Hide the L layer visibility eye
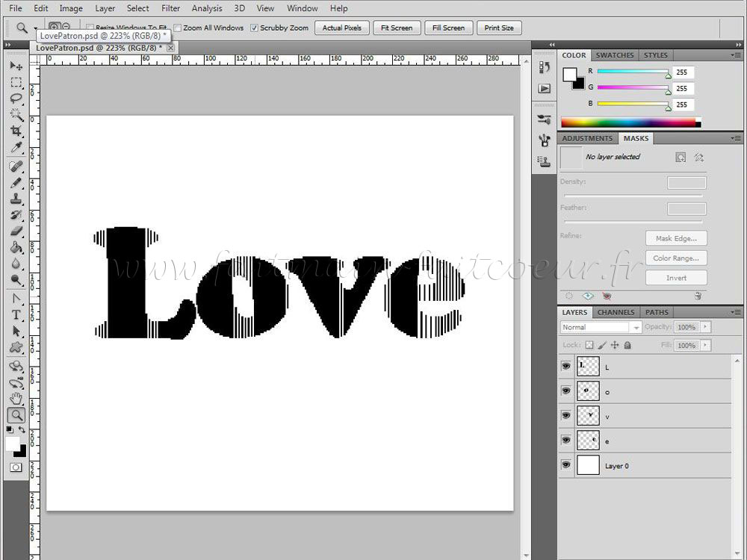This screenshot has width=747, height=560. click(566, 366)
